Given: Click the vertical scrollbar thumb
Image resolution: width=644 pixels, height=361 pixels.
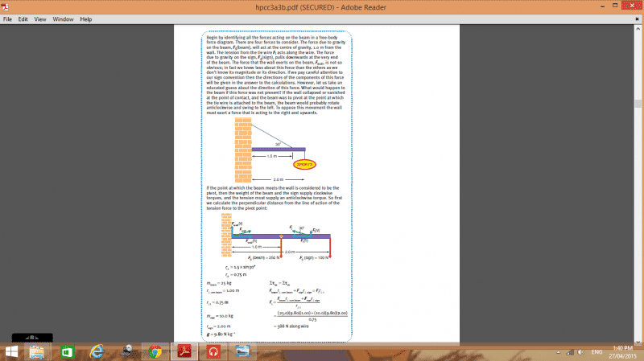Looking at the screenshot, I should [638, 104].
